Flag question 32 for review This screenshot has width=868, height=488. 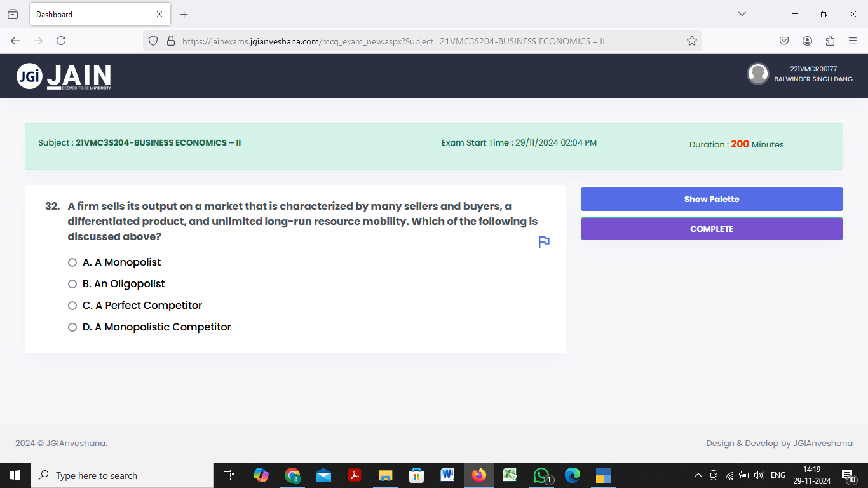click(543, 241)
